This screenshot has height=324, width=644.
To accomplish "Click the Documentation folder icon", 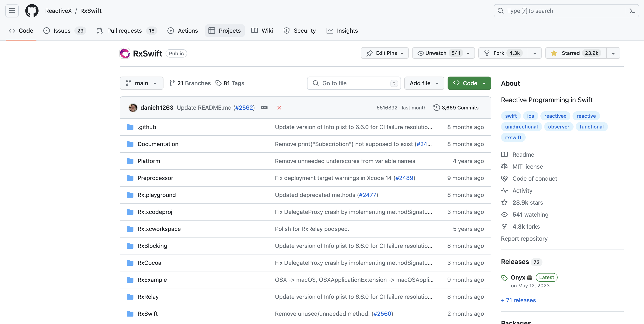I will (x=130, y=144).
